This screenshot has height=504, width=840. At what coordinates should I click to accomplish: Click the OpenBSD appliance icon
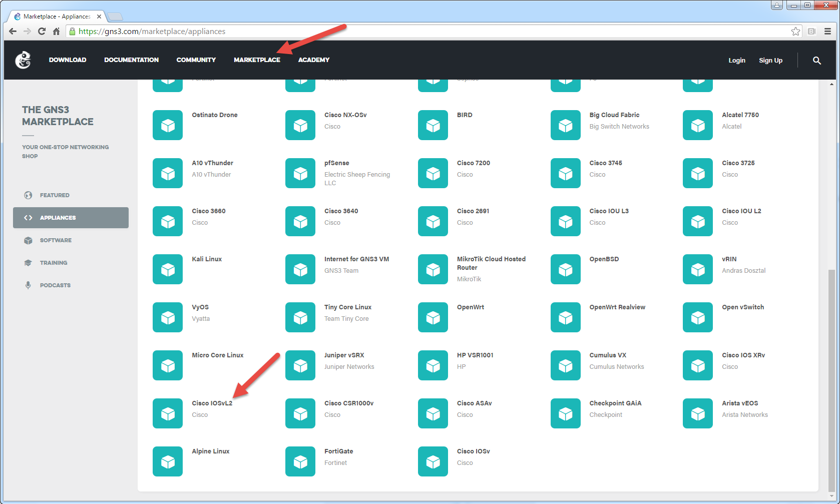tap(566, 269)
